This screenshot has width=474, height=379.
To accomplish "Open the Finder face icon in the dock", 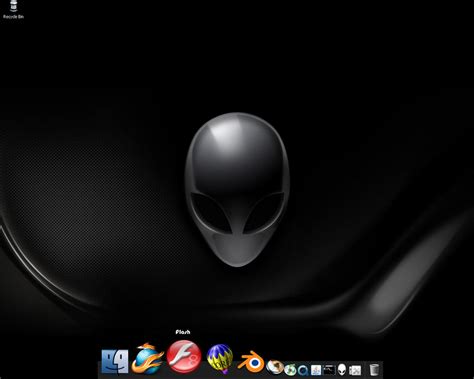I will 114,361.
